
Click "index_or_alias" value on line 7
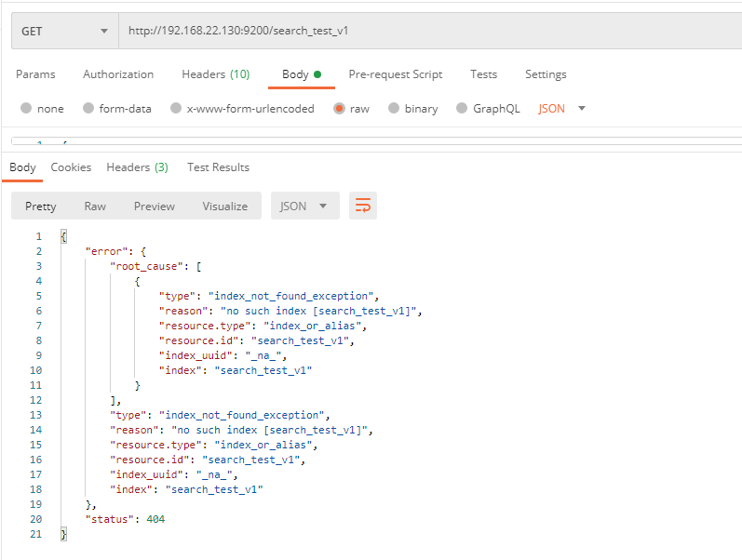[x=312, y=326]
